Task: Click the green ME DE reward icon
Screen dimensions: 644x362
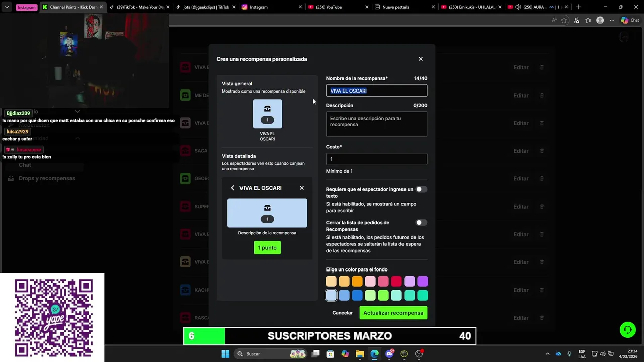Action: (185, 95)
